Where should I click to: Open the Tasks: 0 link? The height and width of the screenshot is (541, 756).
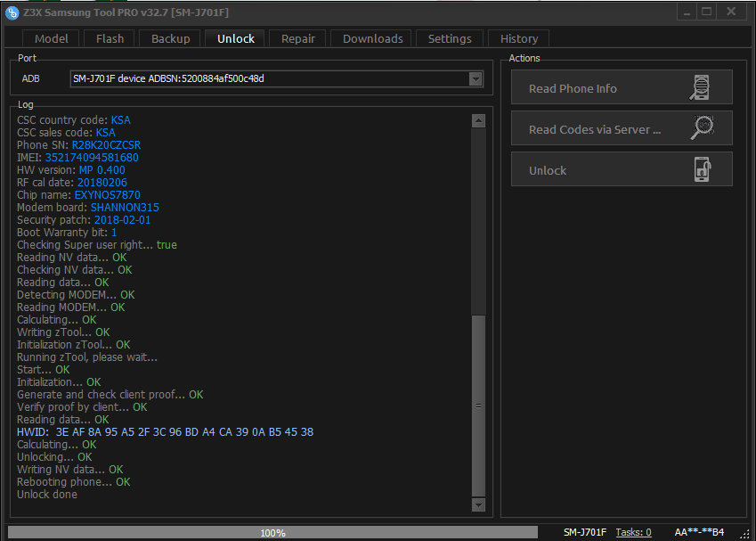click(633, 532)
